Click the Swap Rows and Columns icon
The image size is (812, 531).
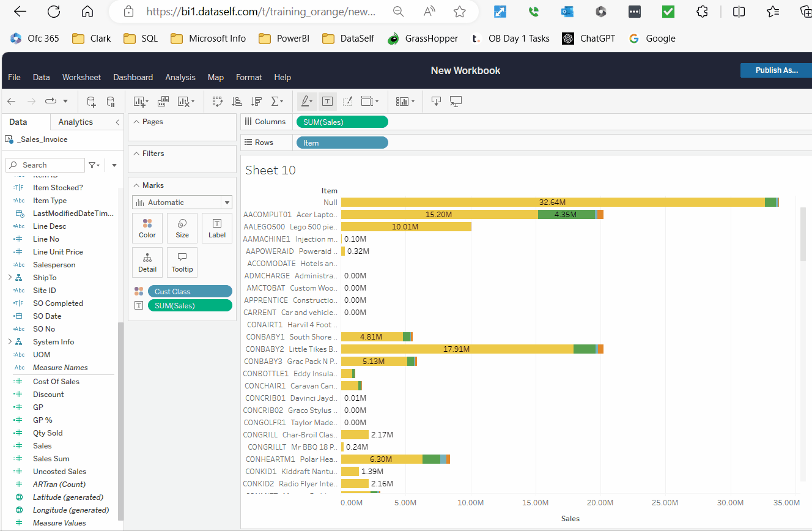click(218, 102)
